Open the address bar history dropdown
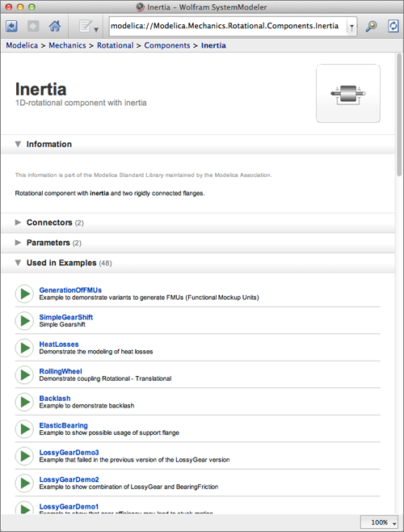This screenshot has height=532, width=404. (351, 27)
